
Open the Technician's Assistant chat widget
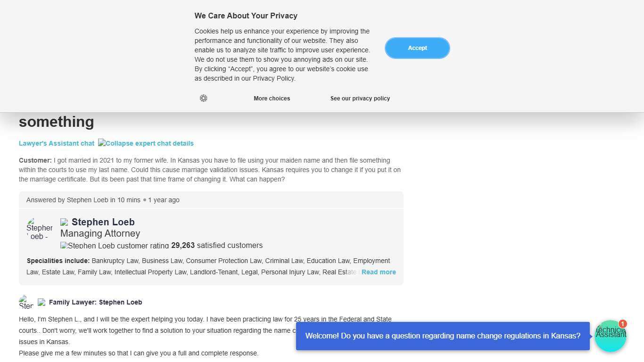(x=610, y=337)
